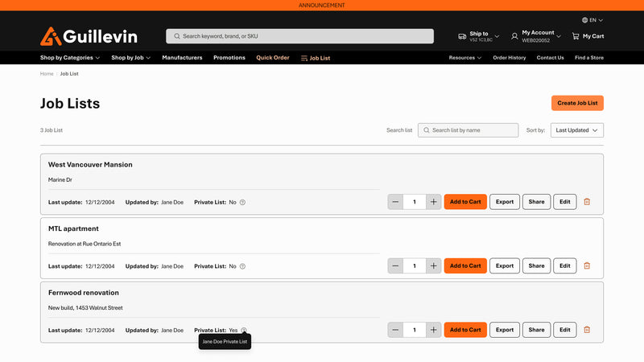Click trash icon for MTL apartment
The width and height of the screenshot is (644, 362).
587,265
